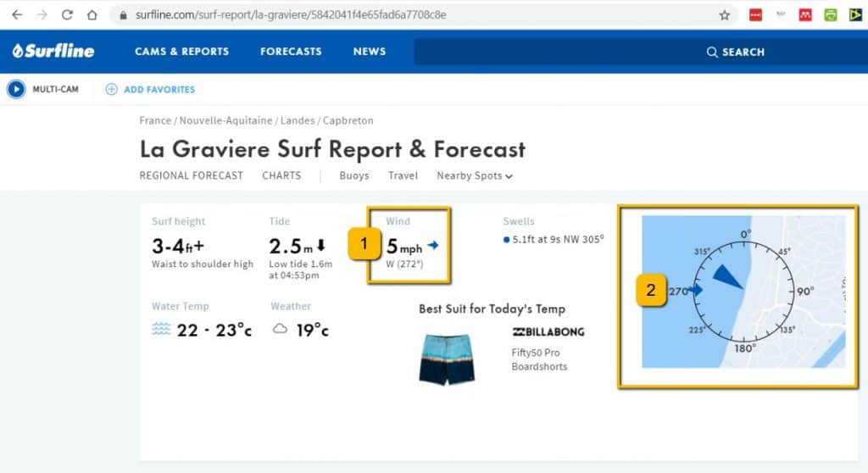Go to the News section
This screenshot has height=473, width=868.
pyautogui.click(x=370, y=52)
